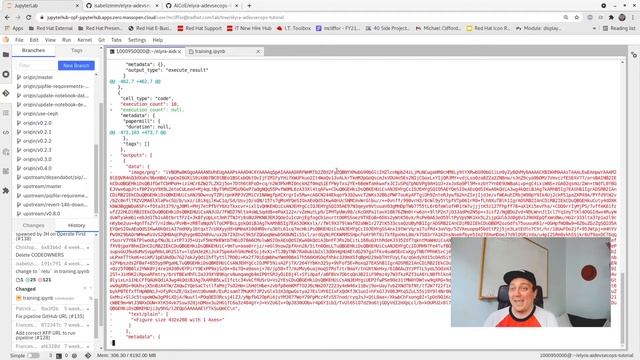
Task: Open the Apps bookmark
Action: 14,28
